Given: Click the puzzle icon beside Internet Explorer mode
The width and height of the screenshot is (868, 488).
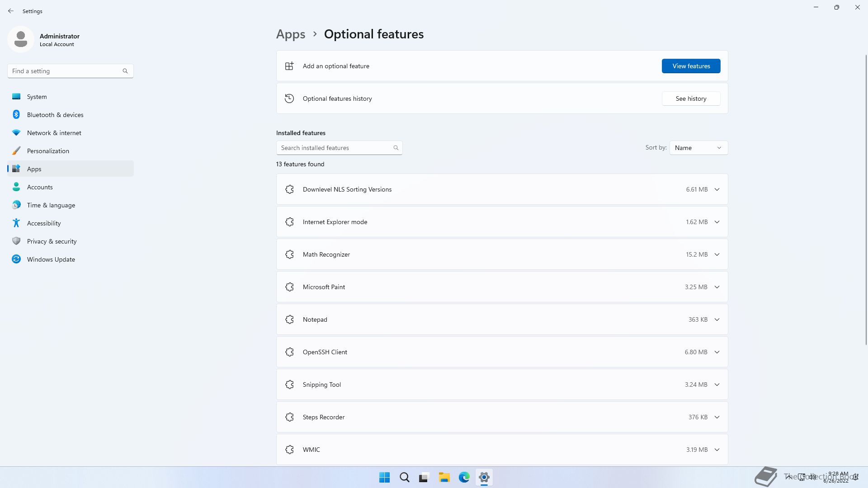Looking at the screenshot, I should (290, 222).
